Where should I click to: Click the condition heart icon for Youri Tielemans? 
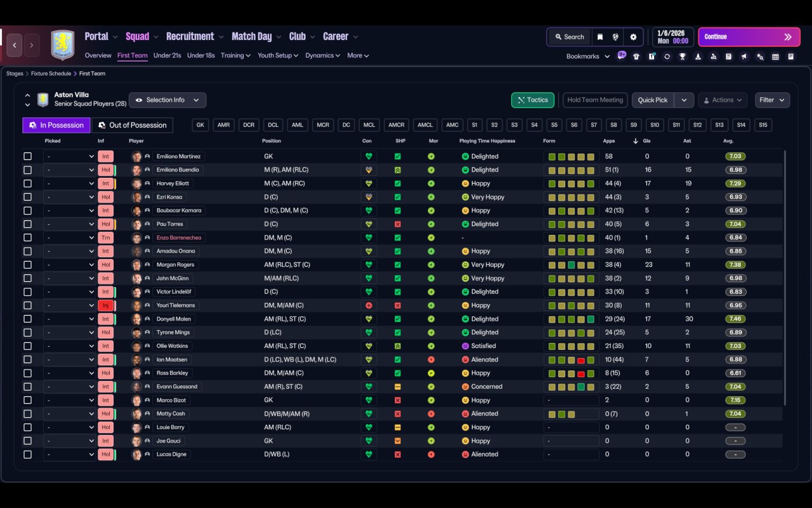pos(369,305)
